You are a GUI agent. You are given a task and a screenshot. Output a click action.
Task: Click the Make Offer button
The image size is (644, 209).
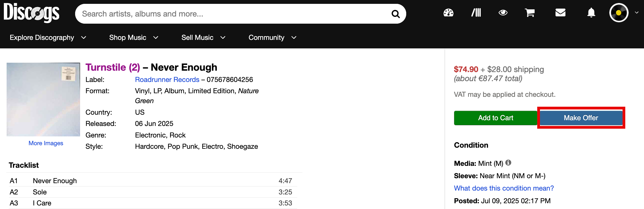click(x=581, y=118)
